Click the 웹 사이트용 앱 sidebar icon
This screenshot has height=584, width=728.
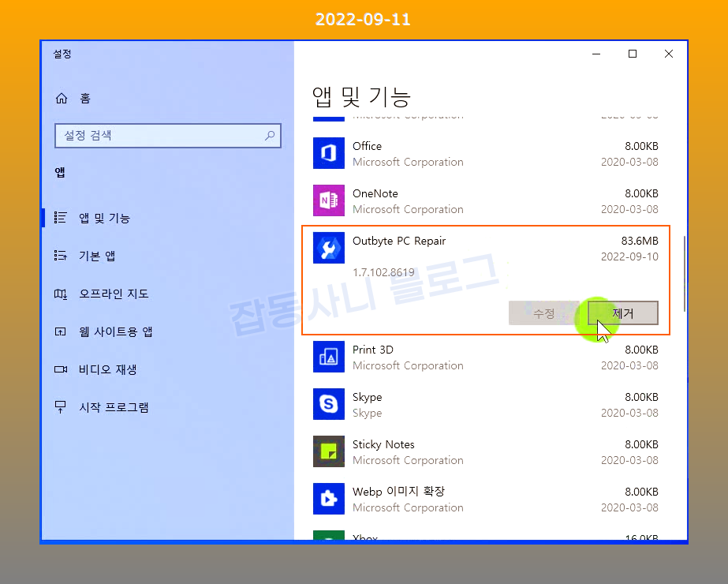click(x=61, y=331)
